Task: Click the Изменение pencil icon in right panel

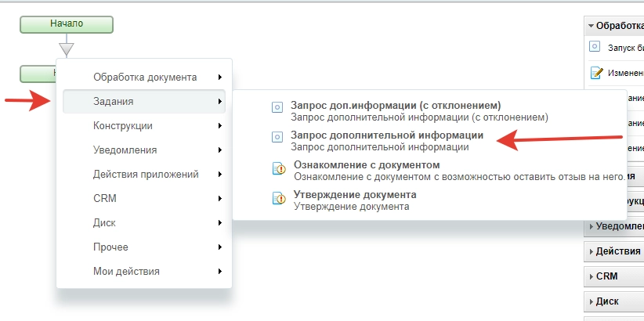Action: click(x=595, y=73)
